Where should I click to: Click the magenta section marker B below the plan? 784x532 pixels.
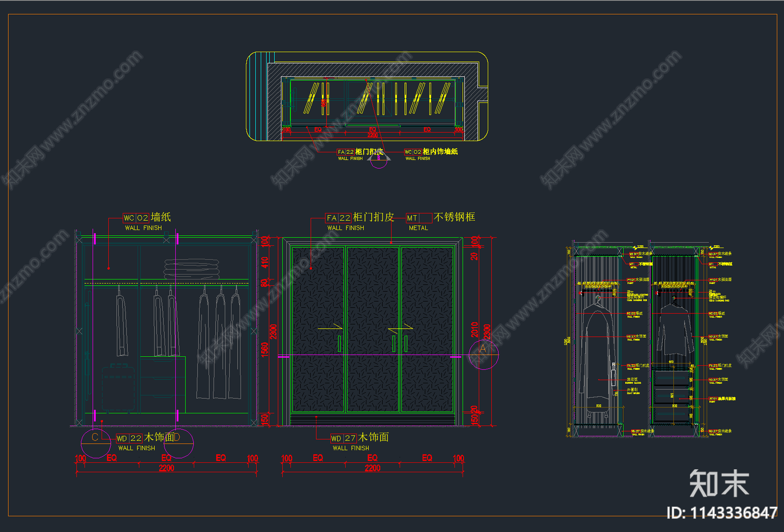(x=379, y=159)
